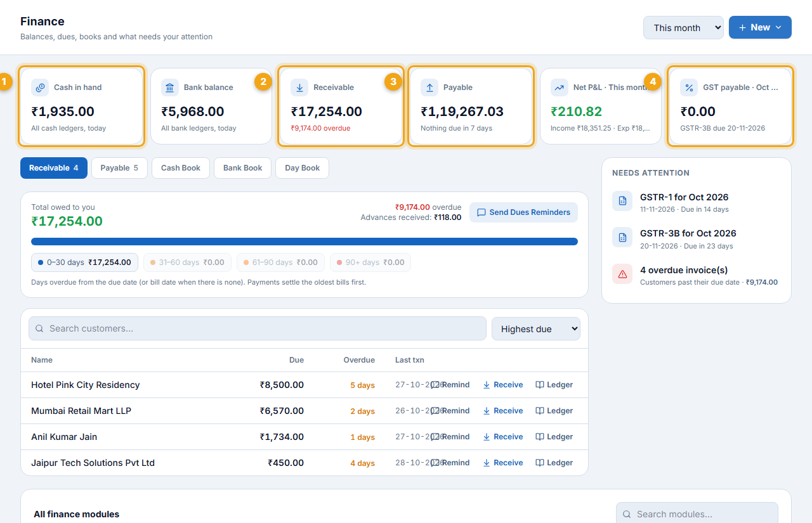Click the Net P&L trend icon
Image resolution: width=812 pixels, height=523 pixels.
[560, 87]
